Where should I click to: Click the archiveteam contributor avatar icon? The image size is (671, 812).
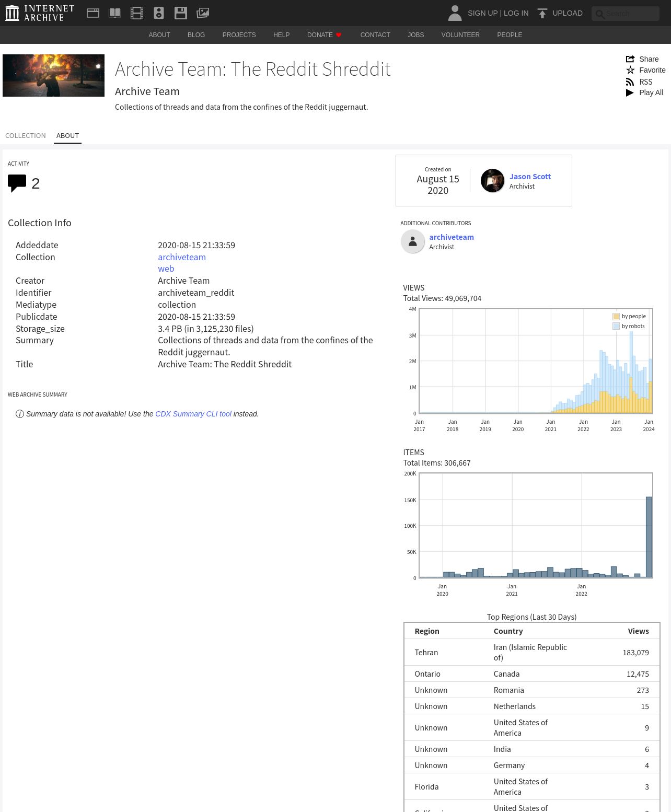(413, 241)
